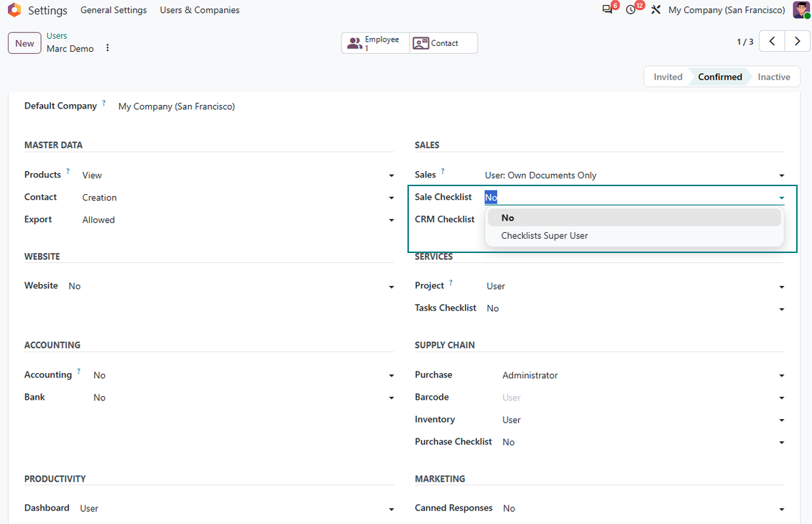Click the SUPPLY CHAIN section heading
Image resolution: width=812 pixels, height=524 pixels.
coord(444,345)
